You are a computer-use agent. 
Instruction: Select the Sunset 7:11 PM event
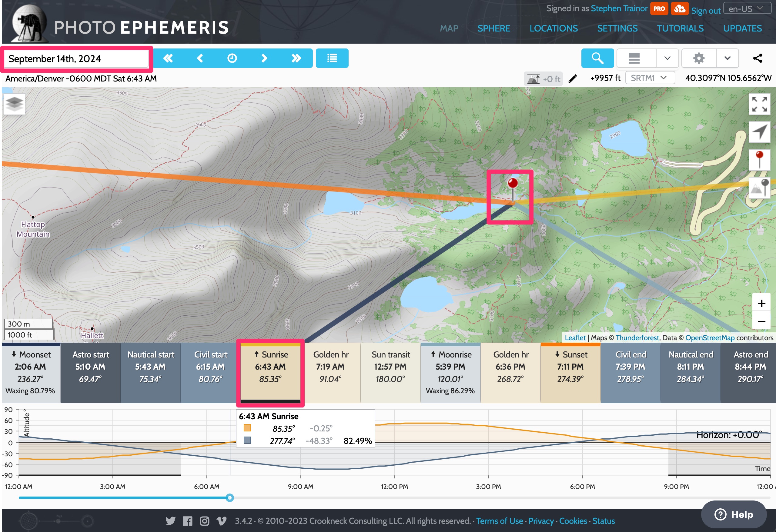pos(570,373)
